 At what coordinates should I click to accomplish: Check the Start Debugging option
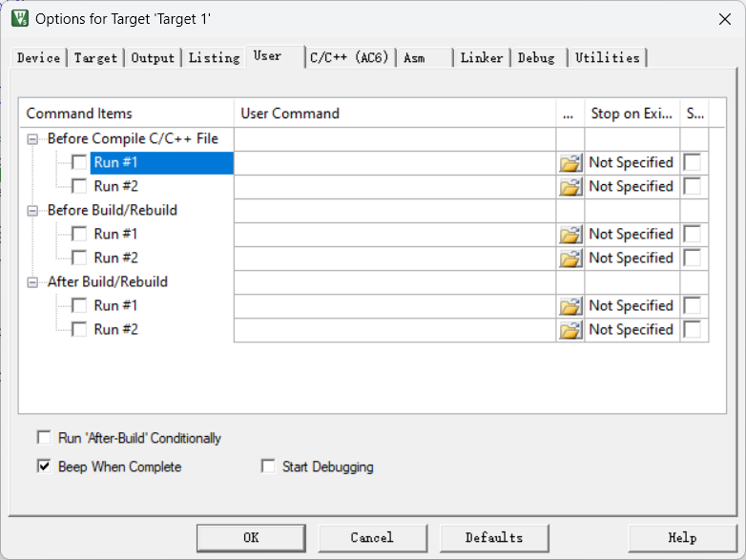268,467
